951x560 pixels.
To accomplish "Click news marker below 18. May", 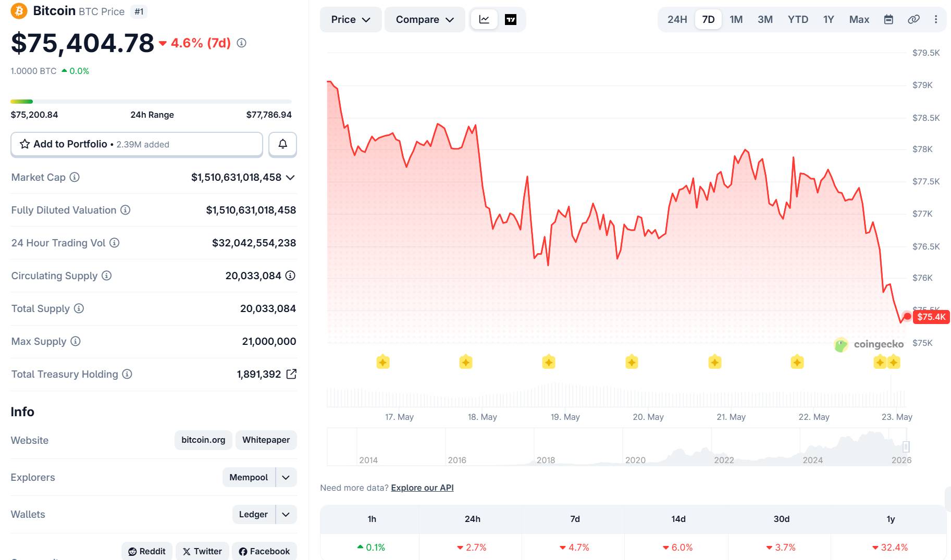I will click(x=466, y=362).
